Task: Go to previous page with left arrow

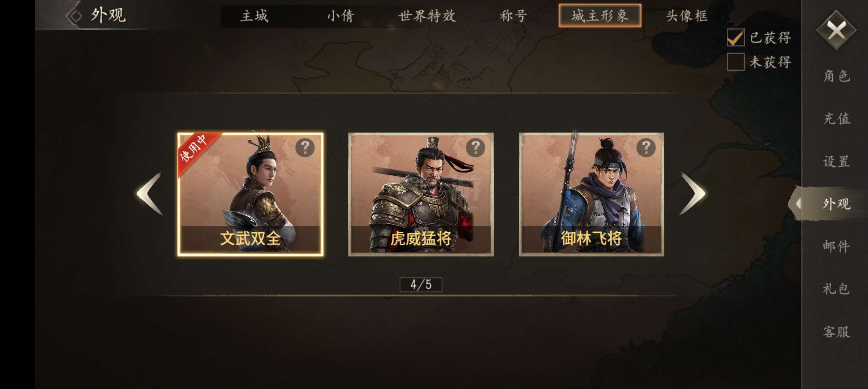Action: [x=150, y=194]
